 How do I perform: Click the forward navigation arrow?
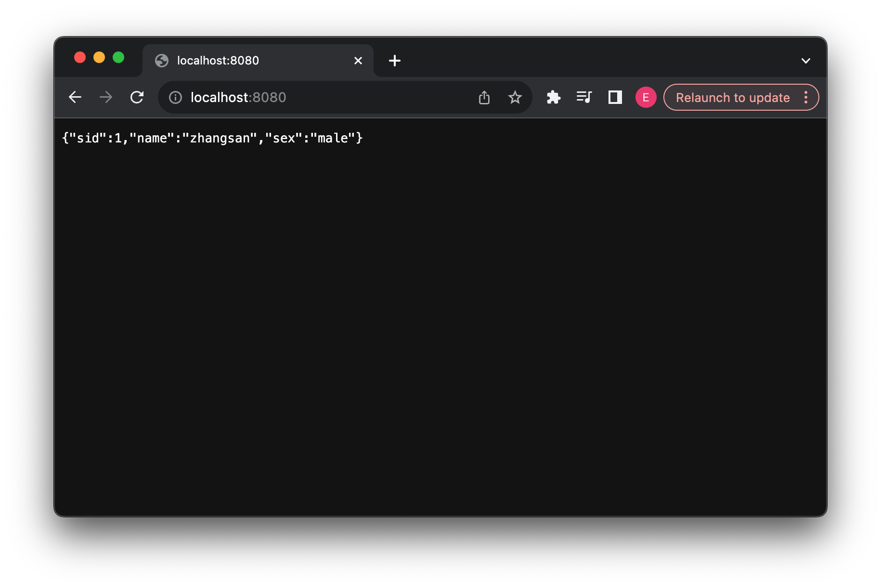(106, 97)
